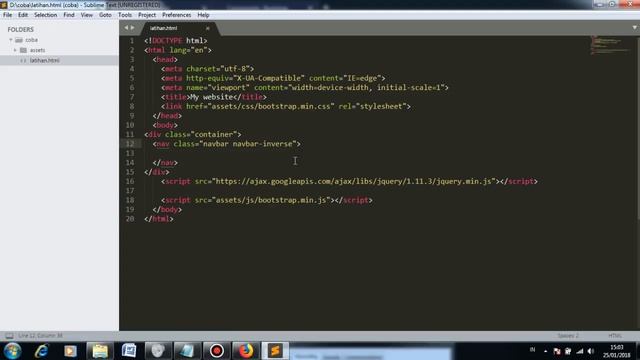This screenshot has height=360, width=640.
Task: Launch Internet Explorer from taskbar
Action: tap(42, 351)
